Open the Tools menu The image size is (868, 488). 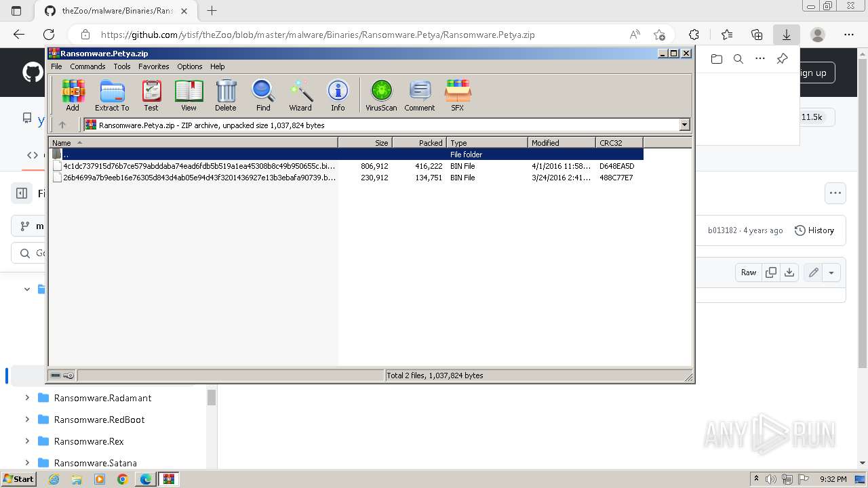point(122,66)
